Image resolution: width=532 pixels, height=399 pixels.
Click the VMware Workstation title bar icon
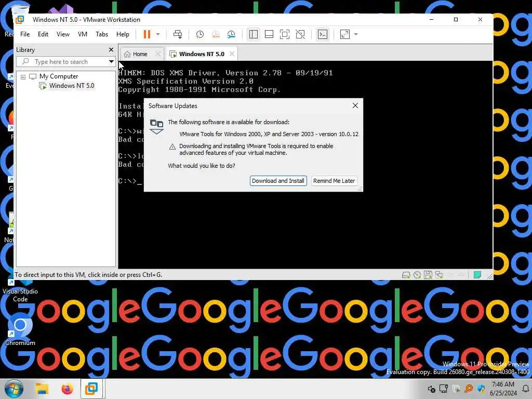click(20, 20)
